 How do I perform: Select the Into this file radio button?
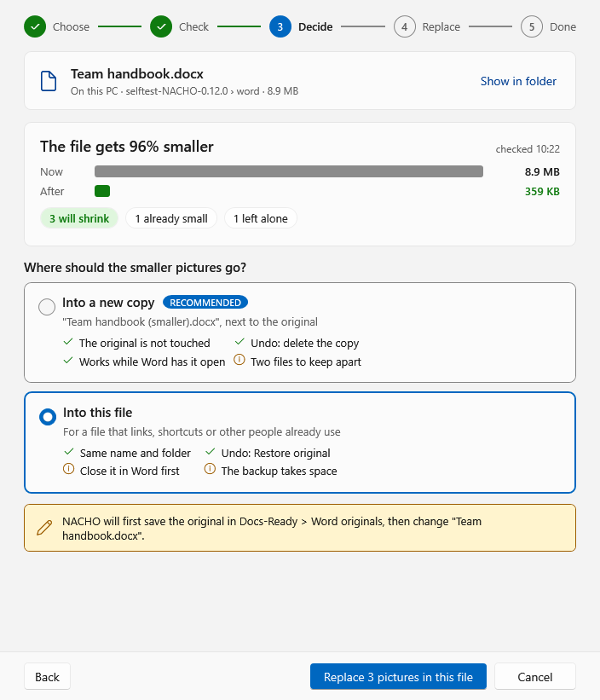pyautogui.click(x=48, y=417)
